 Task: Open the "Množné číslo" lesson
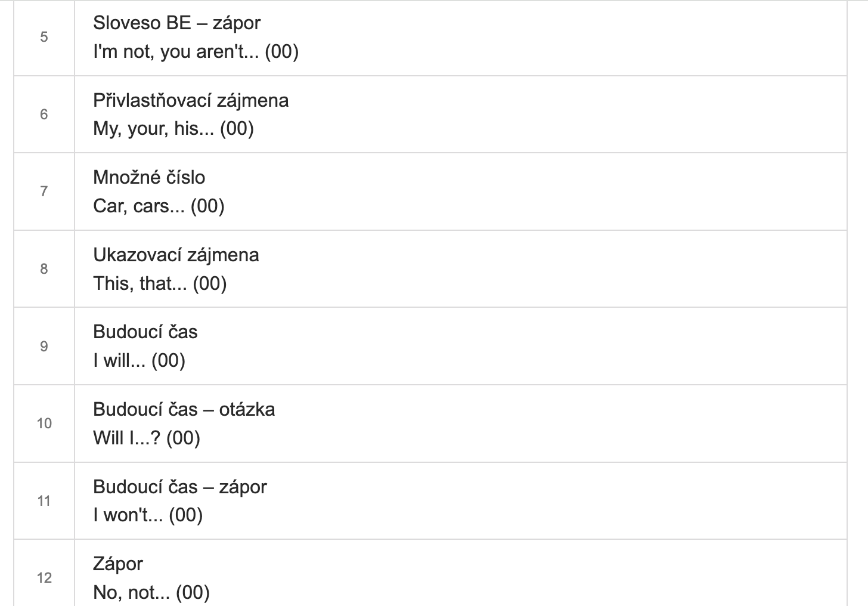coord(149,178)
